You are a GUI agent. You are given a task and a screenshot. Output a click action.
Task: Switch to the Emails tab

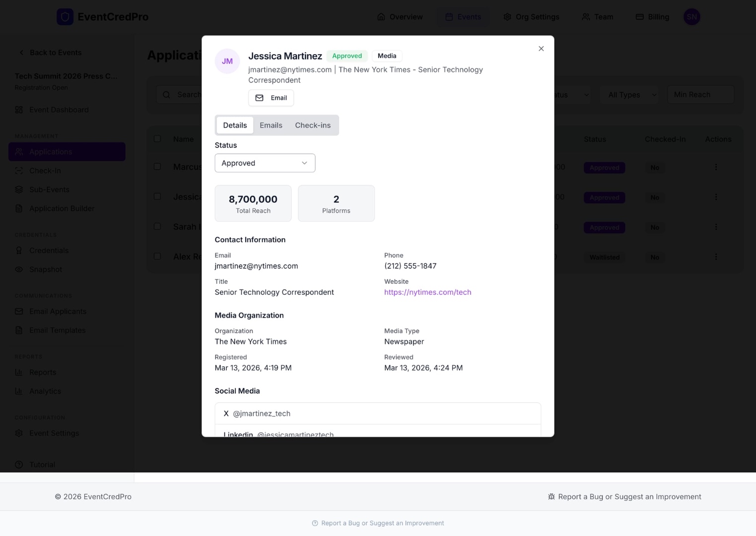point(271,125)
